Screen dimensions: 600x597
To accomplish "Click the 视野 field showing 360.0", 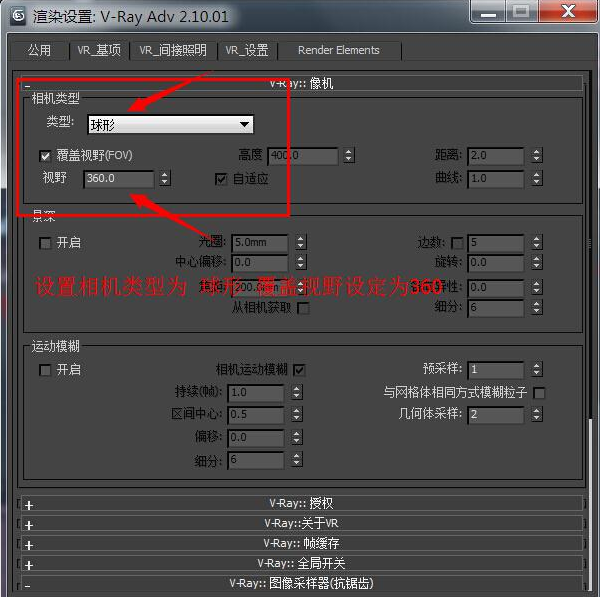I will [118, 178].
